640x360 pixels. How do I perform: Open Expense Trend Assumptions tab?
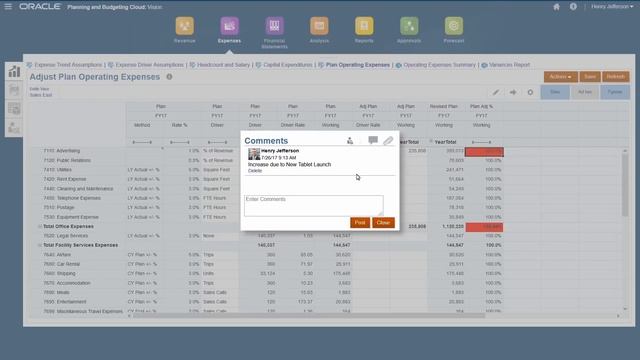click(68, 65)
